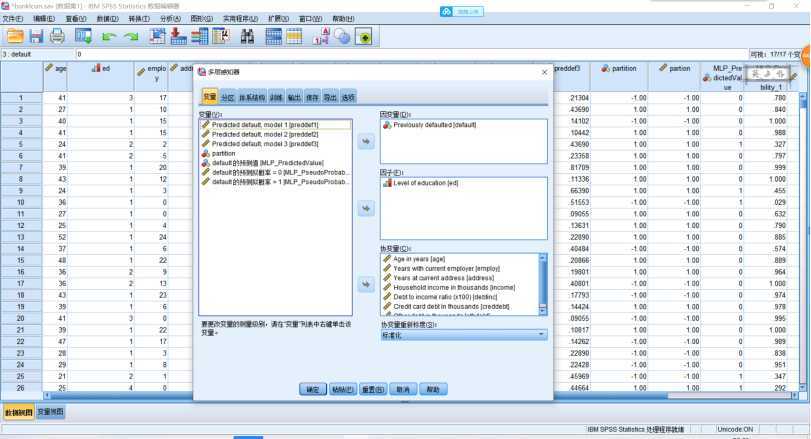The height and width of the screenshot is (439, 811).
Task: Click the 重置(R) button
Action: point(373,389)
